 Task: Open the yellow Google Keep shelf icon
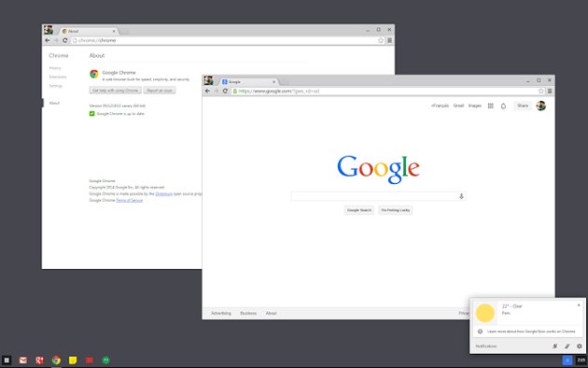pyautogui.click(x=73, y=361)
